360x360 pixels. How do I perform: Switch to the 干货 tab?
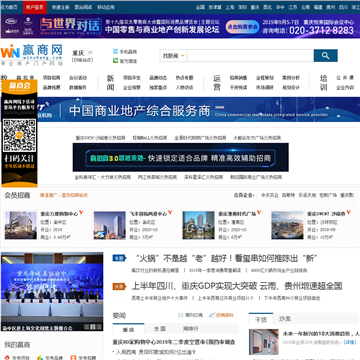point(261,319)
